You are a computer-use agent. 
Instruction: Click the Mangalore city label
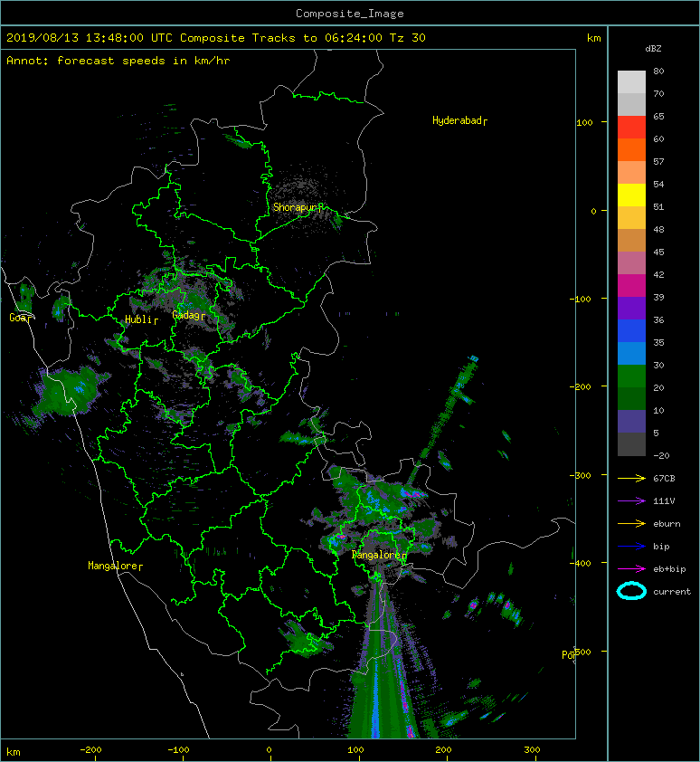(x=115, y=566)
